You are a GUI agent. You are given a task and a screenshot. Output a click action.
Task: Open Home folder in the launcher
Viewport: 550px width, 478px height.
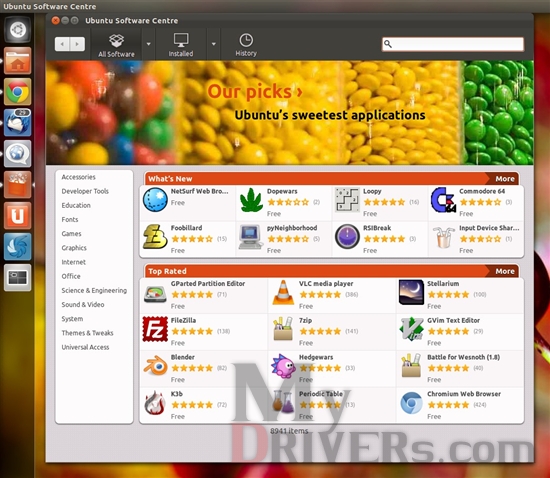(x=18, y=61)
